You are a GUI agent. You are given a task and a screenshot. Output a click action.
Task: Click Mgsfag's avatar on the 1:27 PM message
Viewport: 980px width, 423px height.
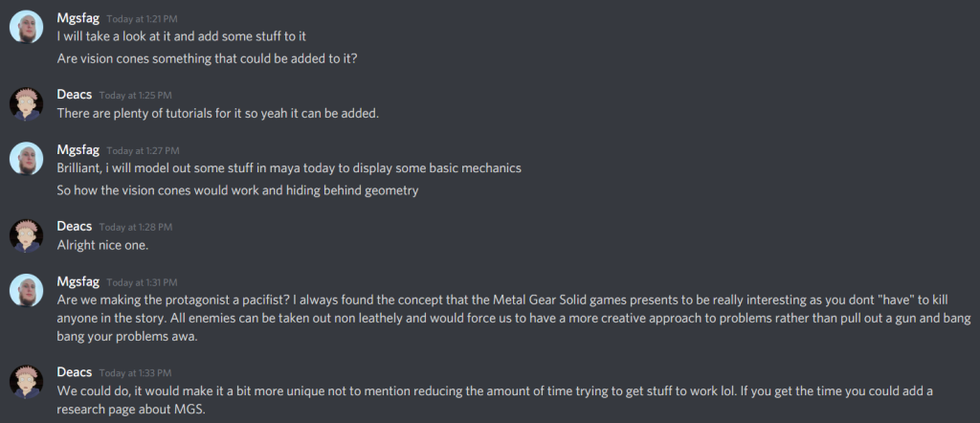tap(26, 159)
